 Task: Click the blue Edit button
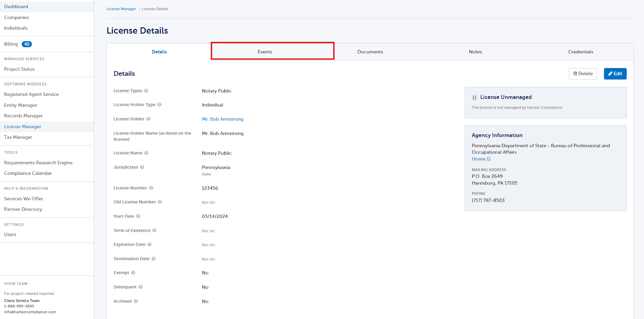pyautogui.click(x=615, y=74)
